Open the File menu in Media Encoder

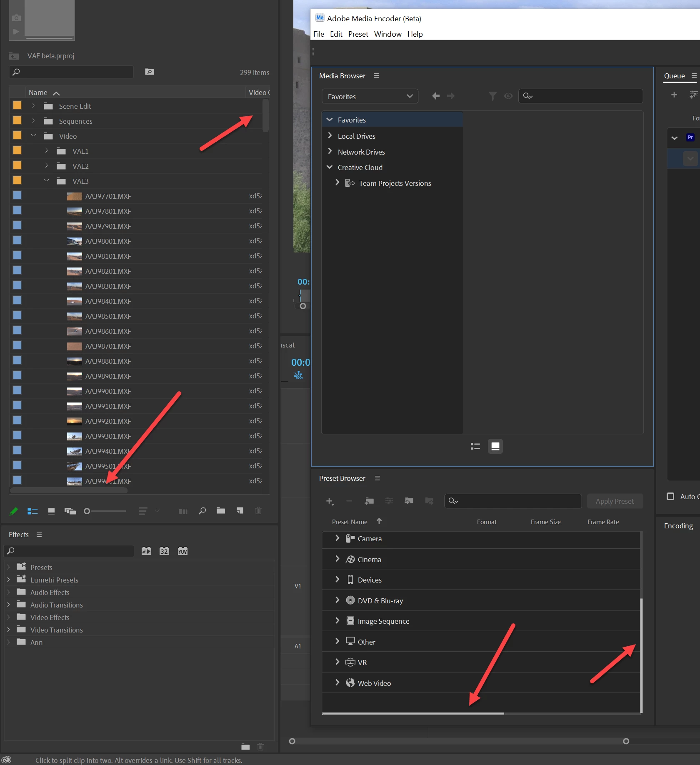tap(319, 34)
